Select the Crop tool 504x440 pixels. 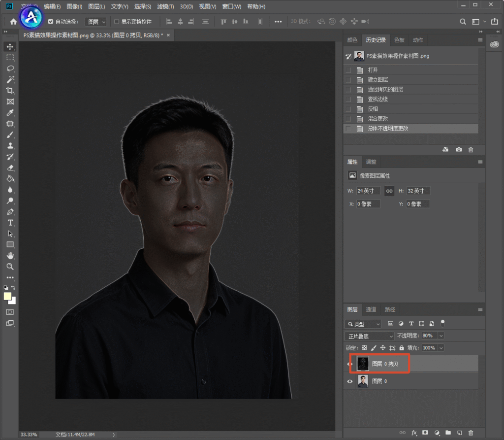pyautogui.click(x=10, y=91)
